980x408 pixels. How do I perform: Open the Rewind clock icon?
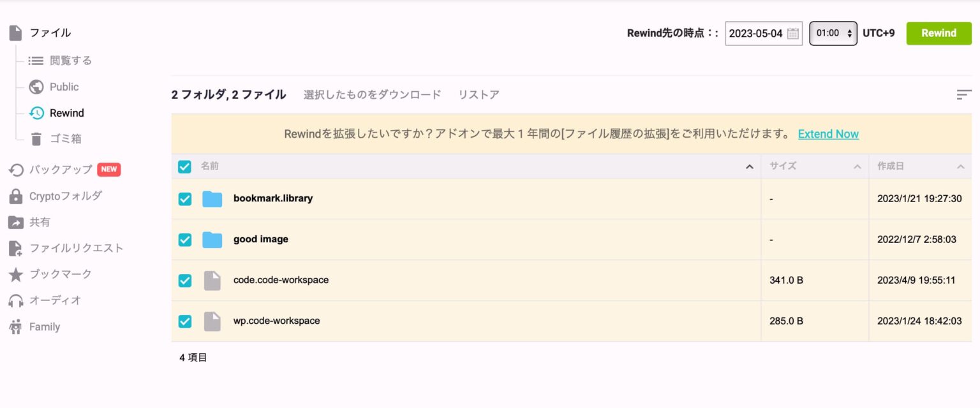click(x=37, y=113)
